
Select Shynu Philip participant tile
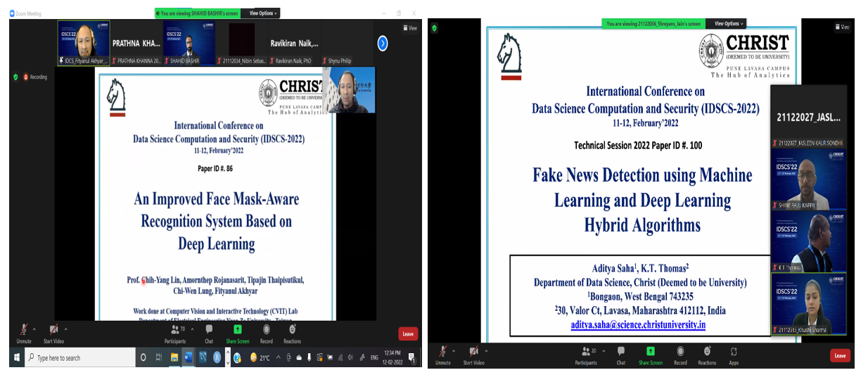pos(347,43)
